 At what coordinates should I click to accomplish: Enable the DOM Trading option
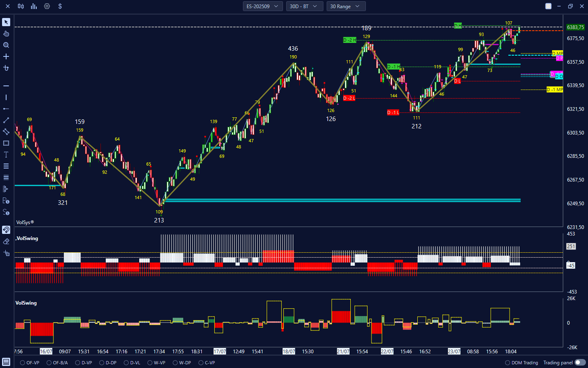pos(508,363)
